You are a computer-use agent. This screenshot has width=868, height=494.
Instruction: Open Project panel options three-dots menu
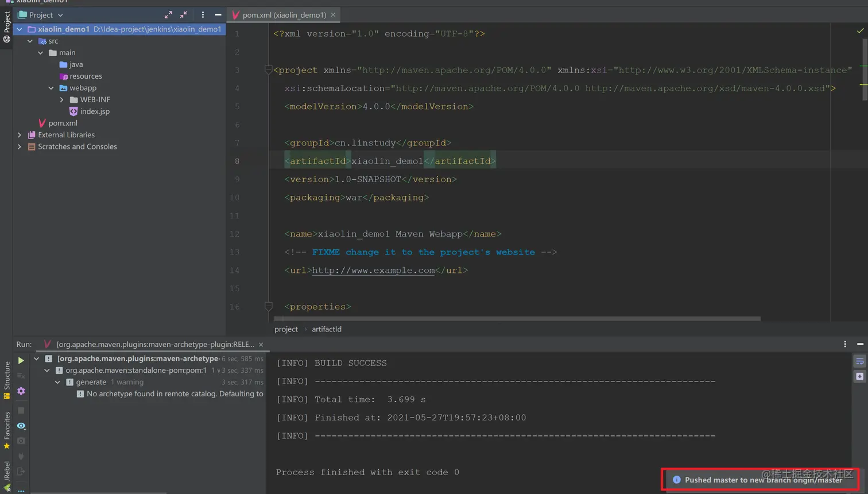coord(203,15)
